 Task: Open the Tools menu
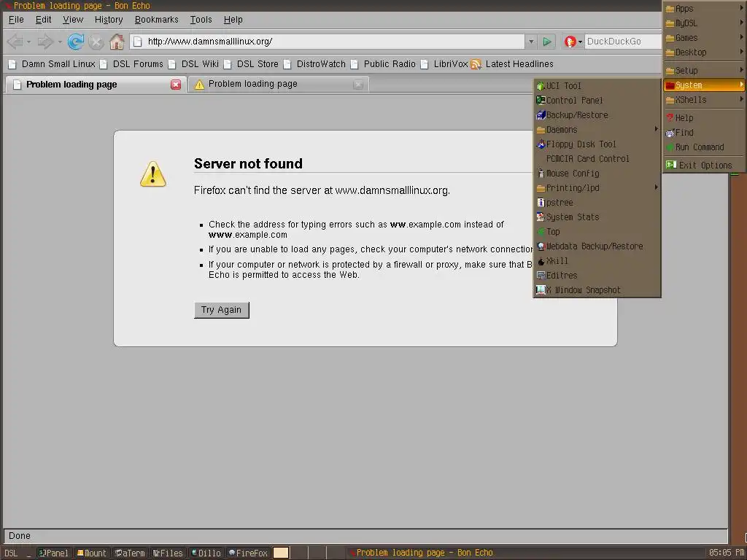201,20
